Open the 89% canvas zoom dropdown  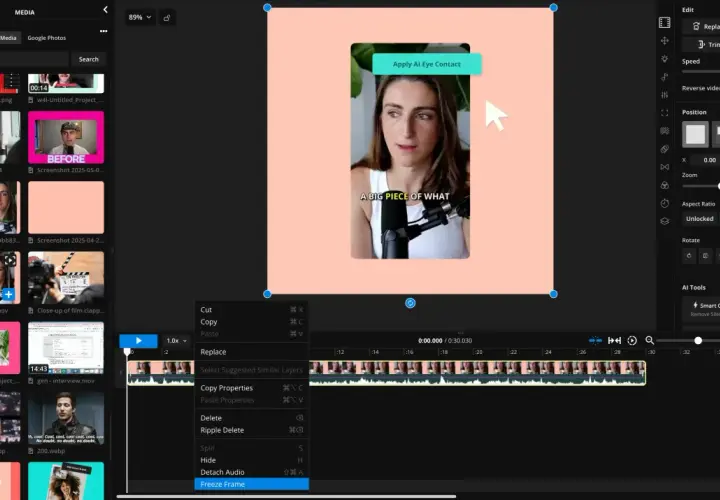click(x=140, y=17)
